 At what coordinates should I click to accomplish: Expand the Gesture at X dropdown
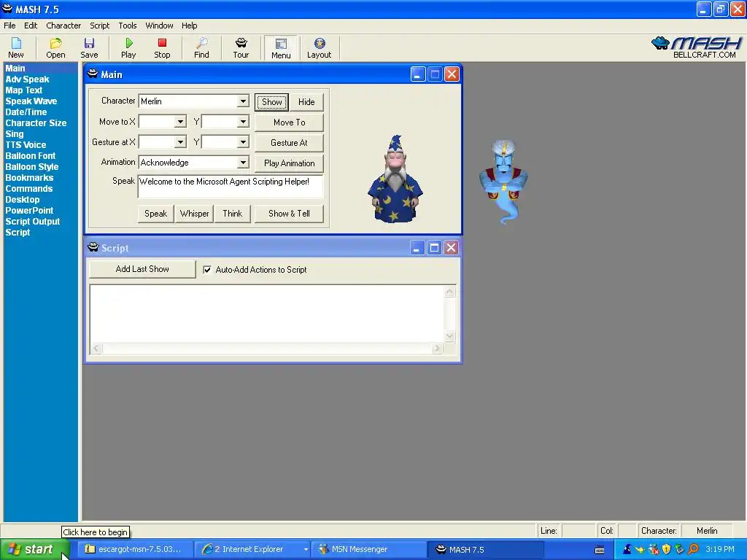point(180,142)
